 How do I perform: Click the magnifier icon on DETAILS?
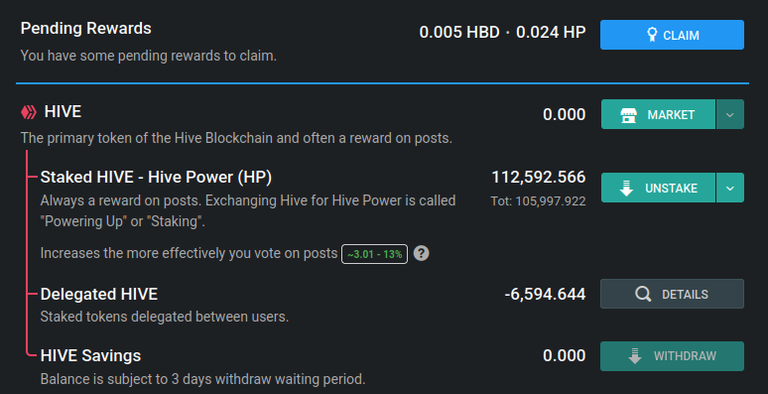pos(643,294)
